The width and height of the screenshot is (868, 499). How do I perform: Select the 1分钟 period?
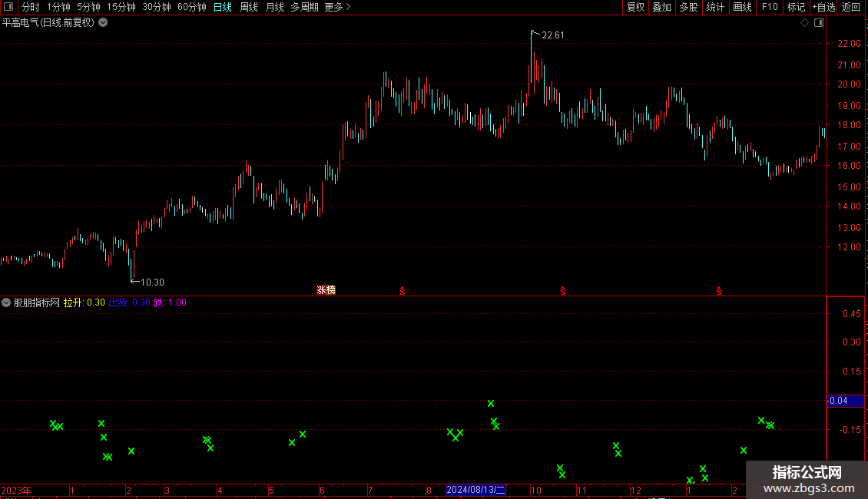(x=58, y=7)
